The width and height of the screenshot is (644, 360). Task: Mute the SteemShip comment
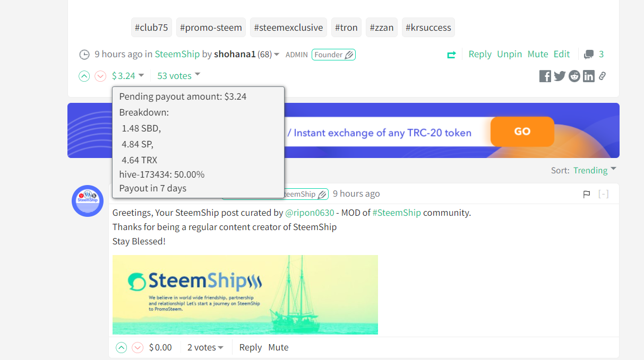[x=278, y=347]
